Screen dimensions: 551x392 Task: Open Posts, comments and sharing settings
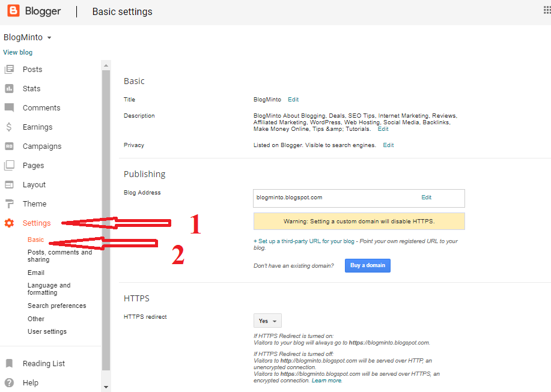coord(59,256)
